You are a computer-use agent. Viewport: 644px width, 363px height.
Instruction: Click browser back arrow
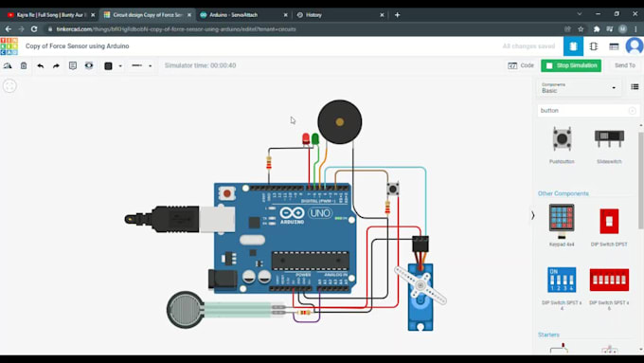click(x=9, y=29)
